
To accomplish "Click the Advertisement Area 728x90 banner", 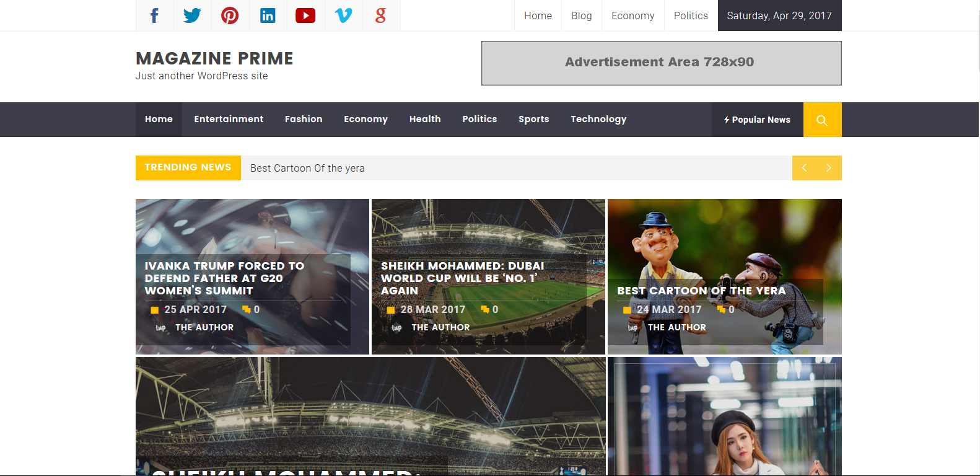I will pyautogui.click(x=661, y=63).
